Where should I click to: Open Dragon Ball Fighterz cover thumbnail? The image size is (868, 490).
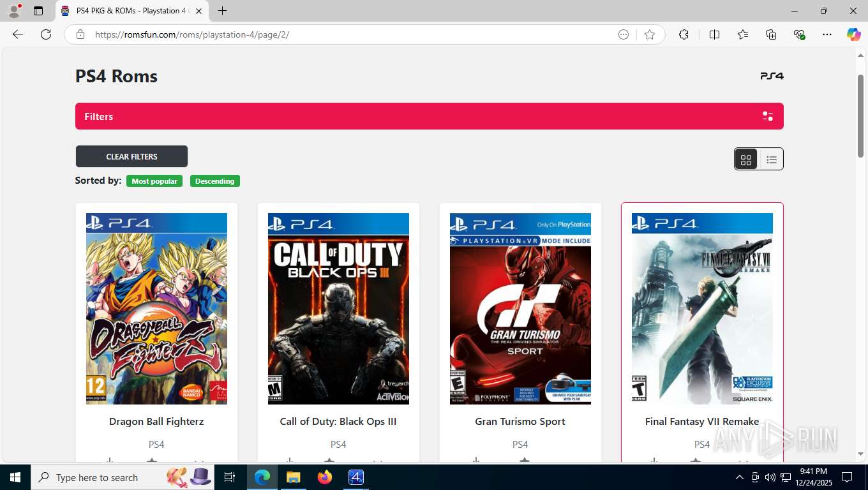156,309
